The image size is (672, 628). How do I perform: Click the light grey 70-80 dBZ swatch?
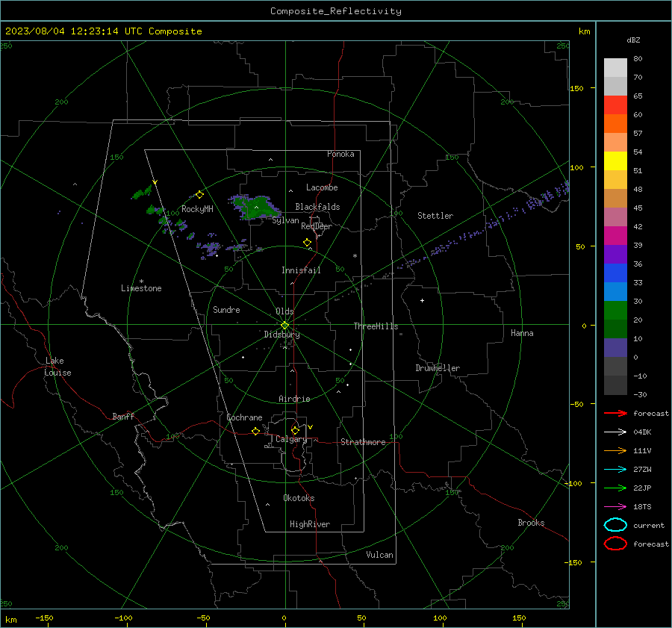[615, 68]
